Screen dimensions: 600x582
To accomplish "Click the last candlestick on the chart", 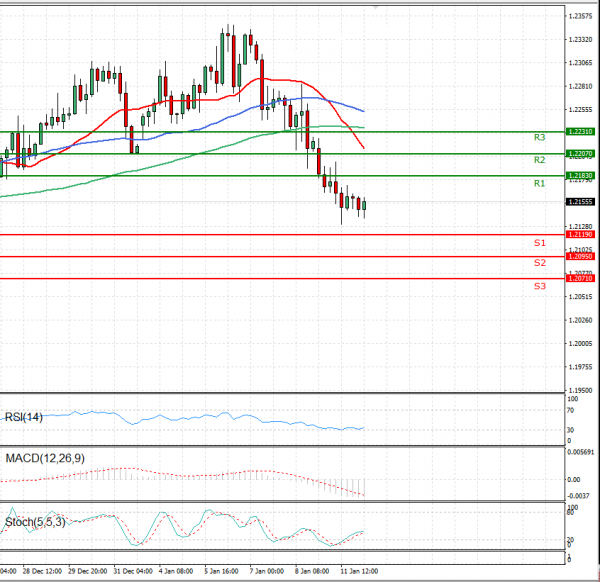I will pos(364,205).
